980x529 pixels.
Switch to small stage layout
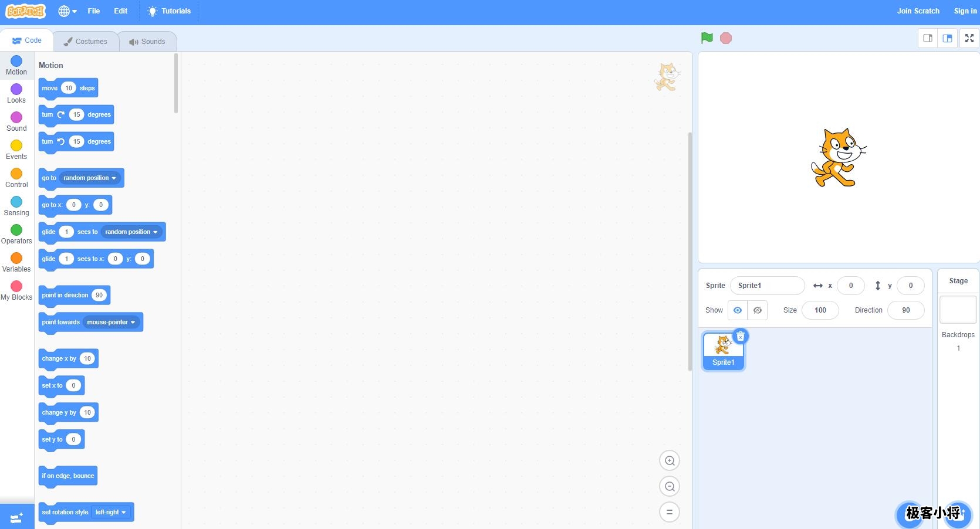[928, 39]
